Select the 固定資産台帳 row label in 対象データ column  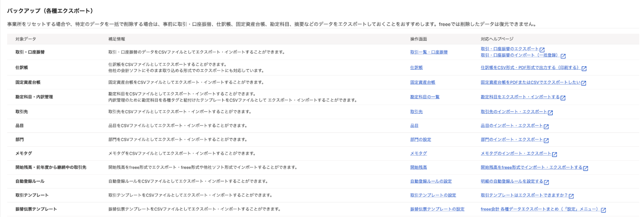[x=28, y=83]
